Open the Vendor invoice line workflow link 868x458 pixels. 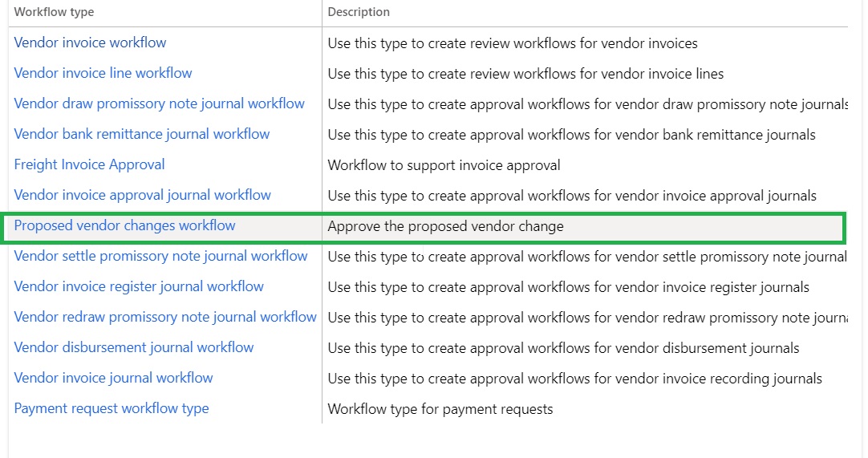(103, 73)
